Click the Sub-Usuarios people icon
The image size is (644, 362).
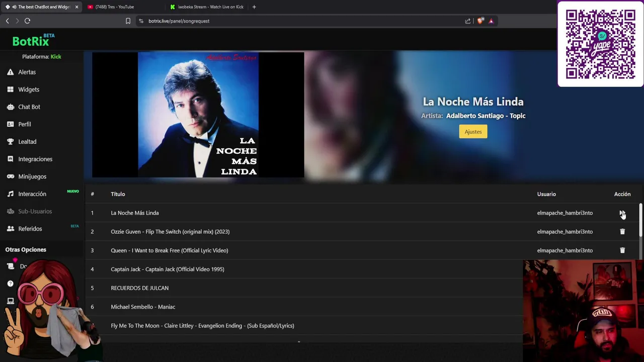click(x=10, y=211)
